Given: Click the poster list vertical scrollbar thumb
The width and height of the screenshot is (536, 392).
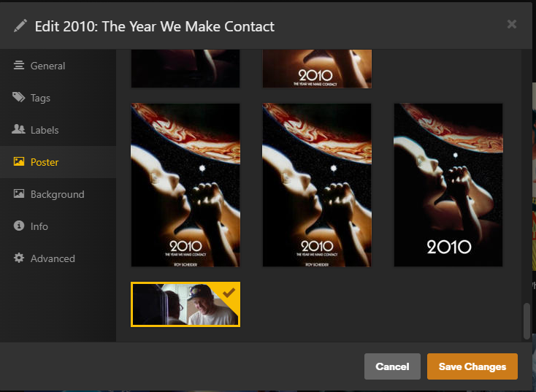Looking at the screenshot, I should click(x=527, y=321).
